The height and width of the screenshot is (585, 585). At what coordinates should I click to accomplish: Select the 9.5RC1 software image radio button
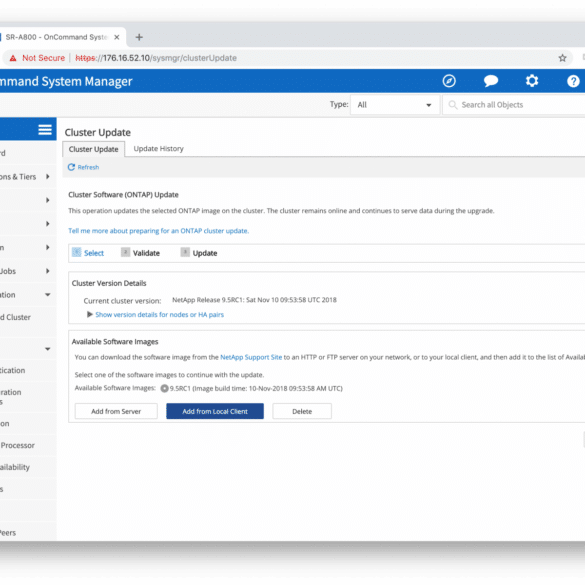click(x=164, y=388)
